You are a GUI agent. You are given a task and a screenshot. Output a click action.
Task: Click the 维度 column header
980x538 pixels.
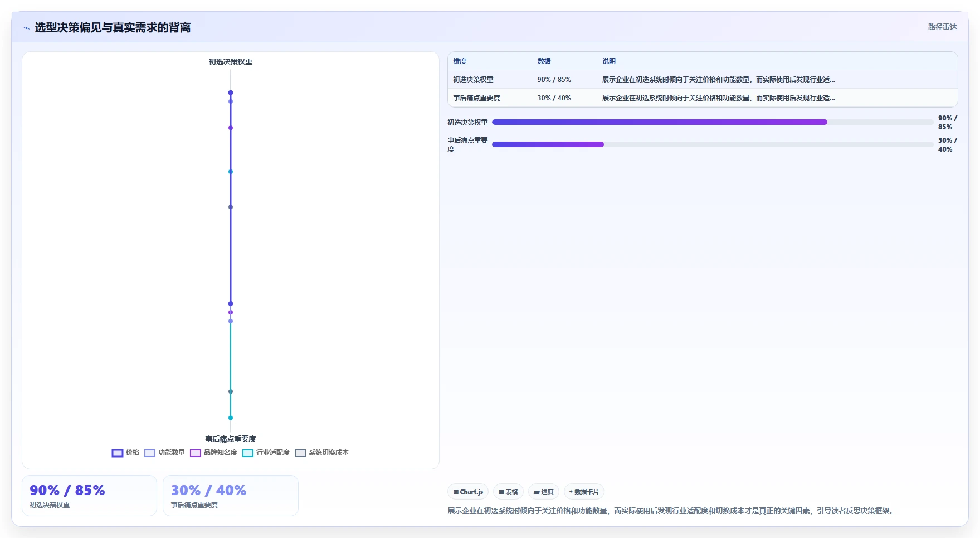pyautogui.click(x=460, y=61)
